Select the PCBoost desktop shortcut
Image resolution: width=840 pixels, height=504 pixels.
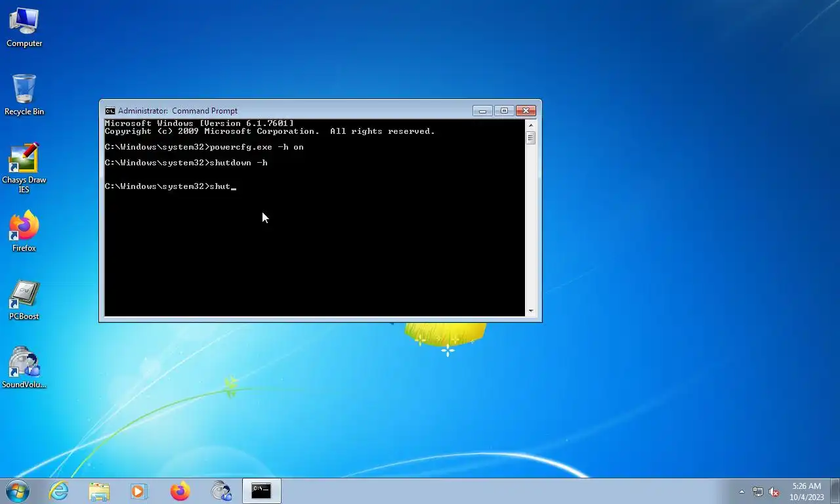click(x=24, y=301)
